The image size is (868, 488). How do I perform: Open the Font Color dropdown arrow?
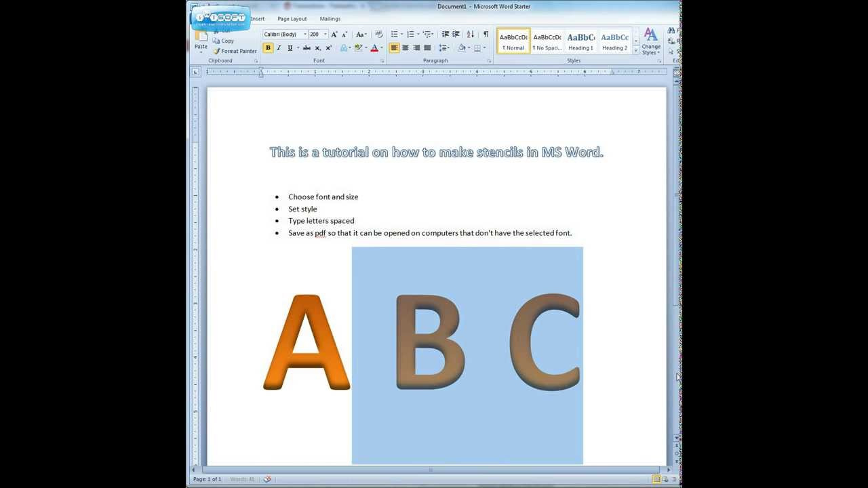point(381,47)
